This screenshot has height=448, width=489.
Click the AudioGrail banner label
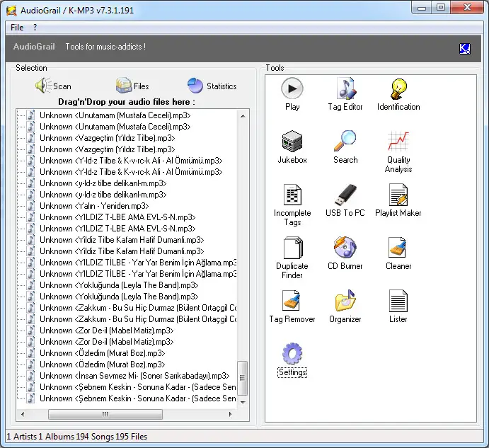point(34,47)
